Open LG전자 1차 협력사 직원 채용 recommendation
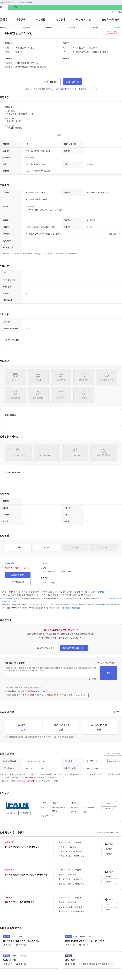 pos(87,941)
